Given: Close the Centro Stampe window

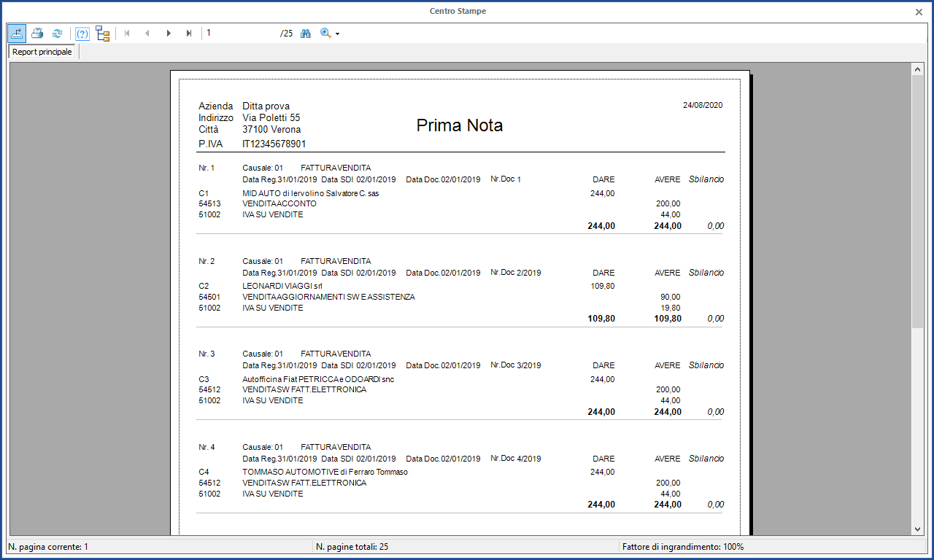Looking at the screenshot, I should point(919,12).
